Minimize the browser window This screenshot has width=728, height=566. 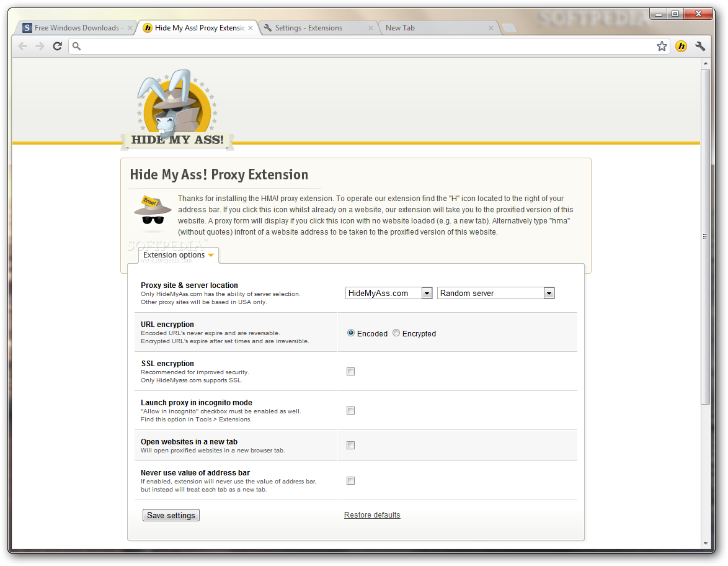pyautogui.click(x=658, y=14)
